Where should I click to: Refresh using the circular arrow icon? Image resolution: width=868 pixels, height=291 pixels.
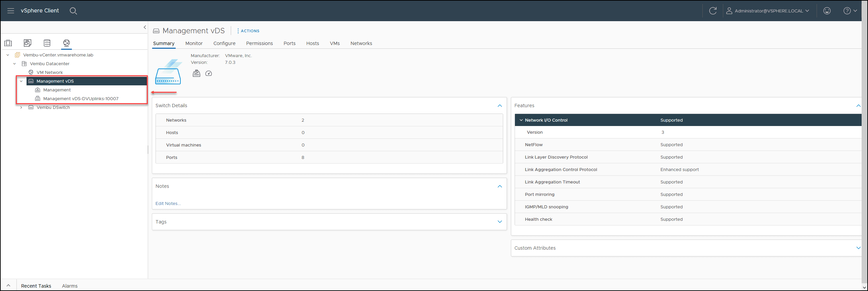click(x=713, y=11)
